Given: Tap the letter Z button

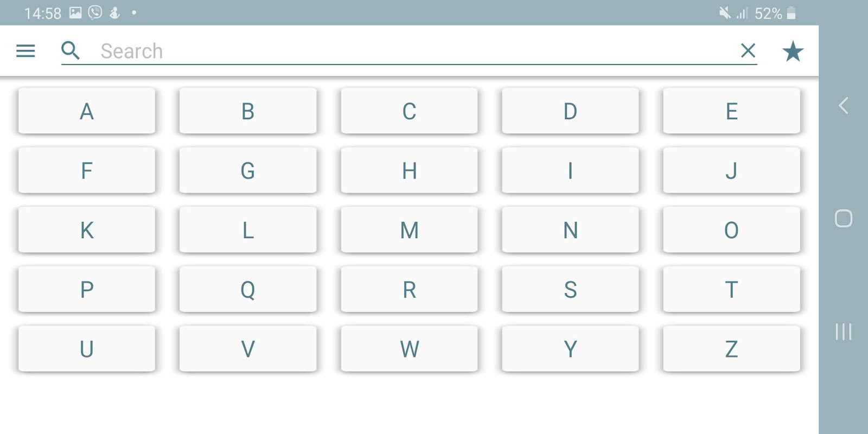Looking at the screenshot, I should [x=731, y=349].
